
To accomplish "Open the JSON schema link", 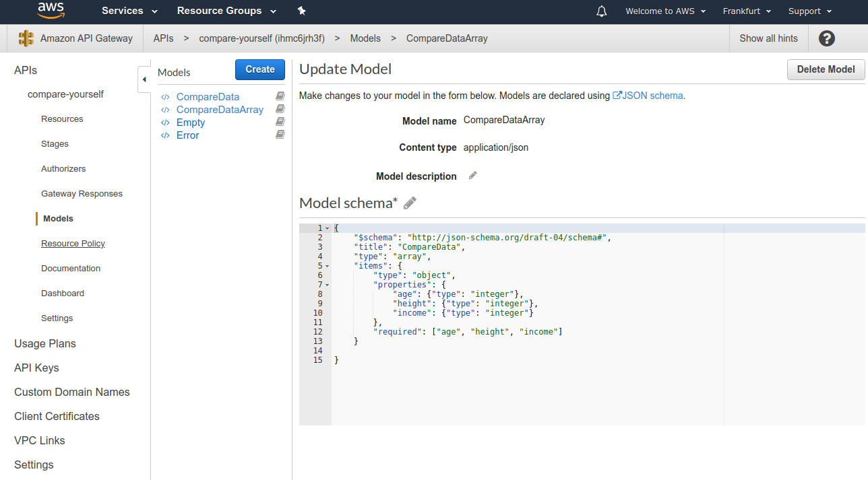I will coord(648,96).
